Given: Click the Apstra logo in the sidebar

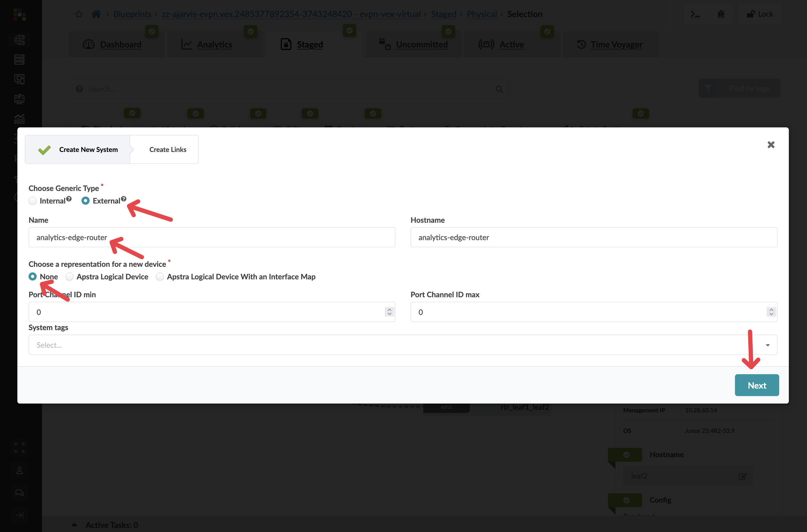Looking at the screenshot, I should 19,14.
